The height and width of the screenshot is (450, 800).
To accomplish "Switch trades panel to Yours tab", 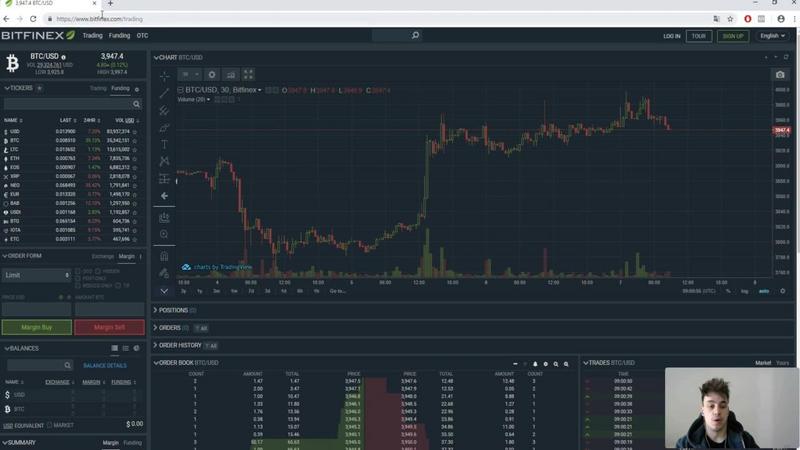I will point(782,363).
